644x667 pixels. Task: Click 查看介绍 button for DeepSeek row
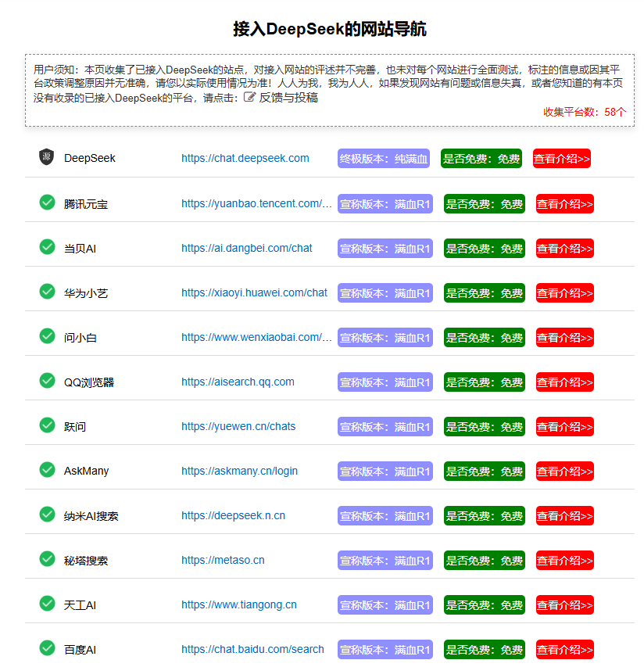(x=561, y=159)
